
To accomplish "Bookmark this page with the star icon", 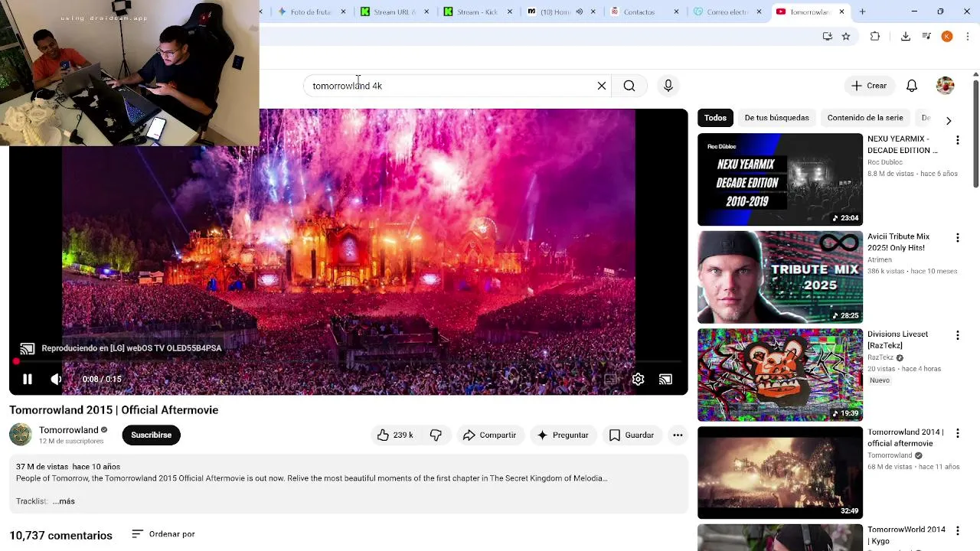I will coord(846,36).
